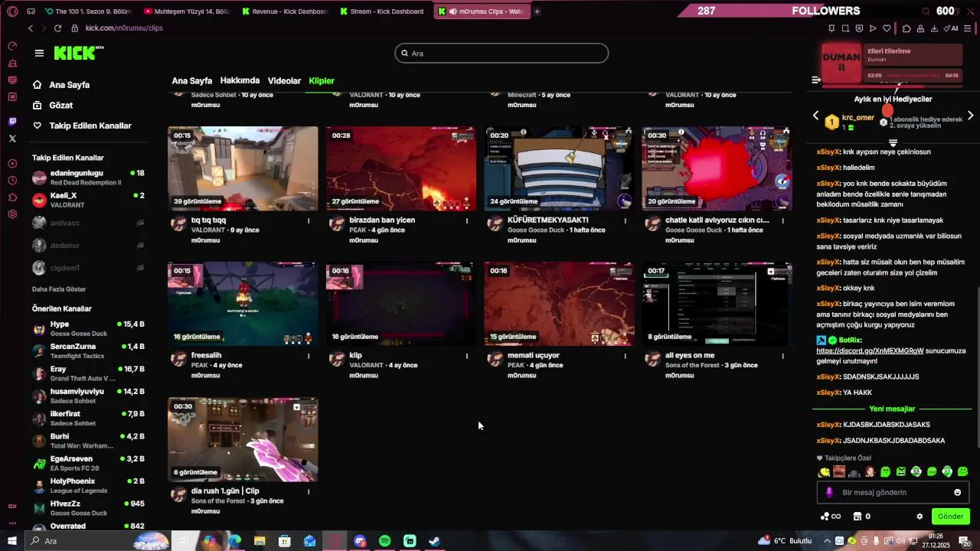Open options menu for all eyes on me clip
980x551 pixels.
point(782,356)
